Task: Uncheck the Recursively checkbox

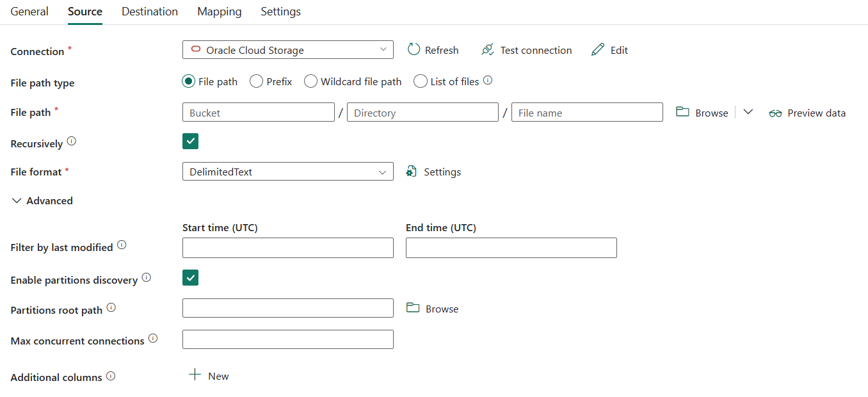Action: click(x=190, y=141)
